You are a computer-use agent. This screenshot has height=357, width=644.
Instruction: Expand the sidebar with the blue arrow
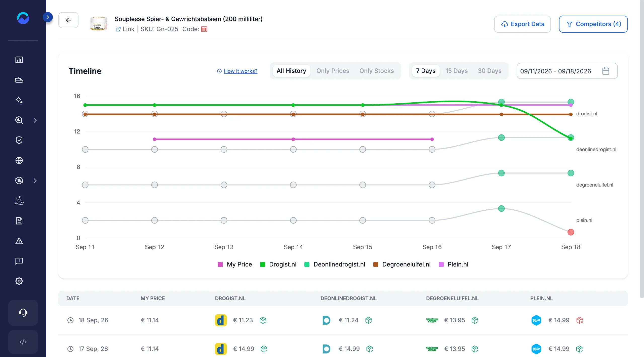point(48,17)
